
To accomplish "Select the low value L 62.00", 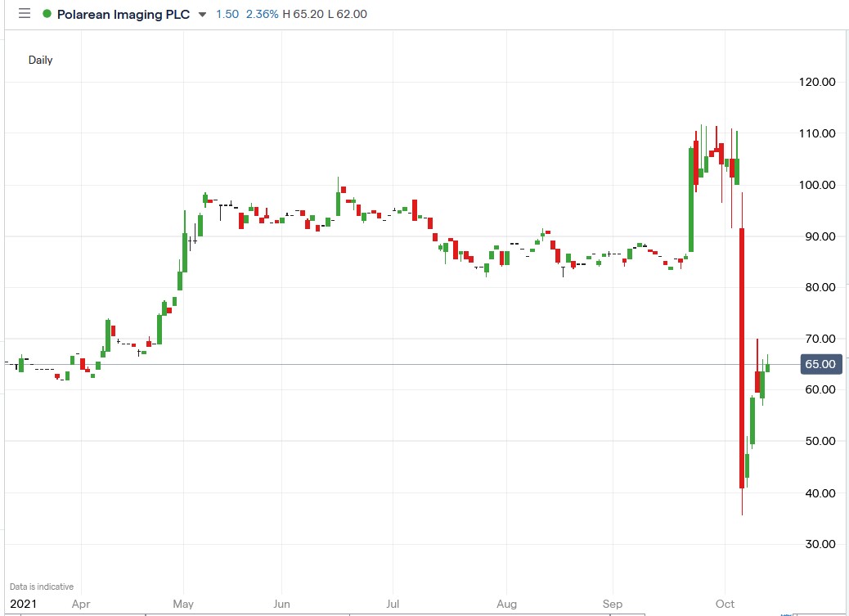I will pos(347,14).
